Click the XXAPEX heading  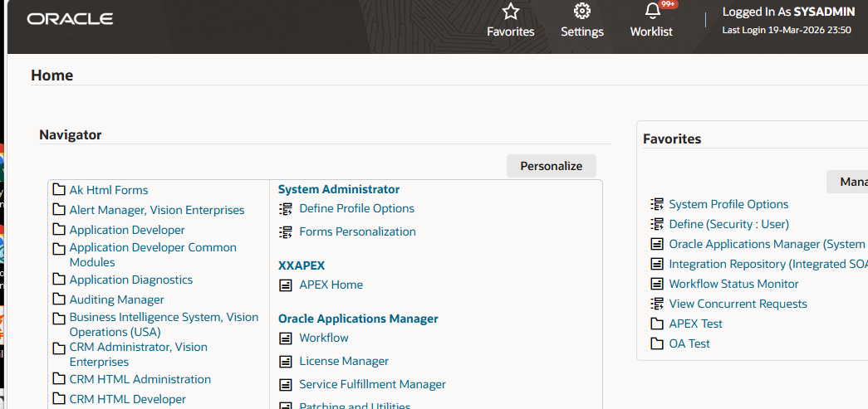click(302, 265)
